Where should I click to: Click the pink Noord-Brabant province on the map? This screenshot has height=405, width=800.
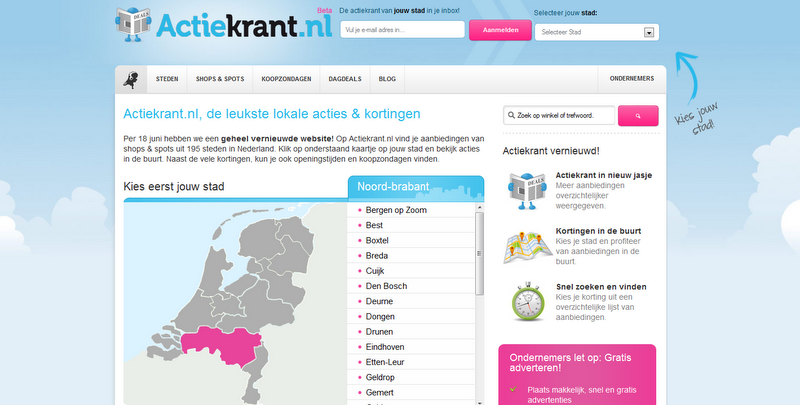pos(222,344)
